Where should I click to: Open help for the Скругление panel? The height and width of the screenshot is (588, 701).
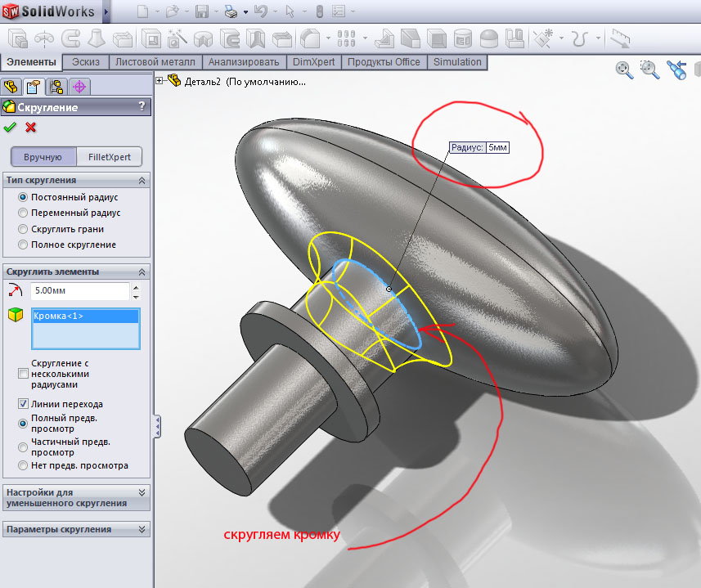tap(142, 107)
